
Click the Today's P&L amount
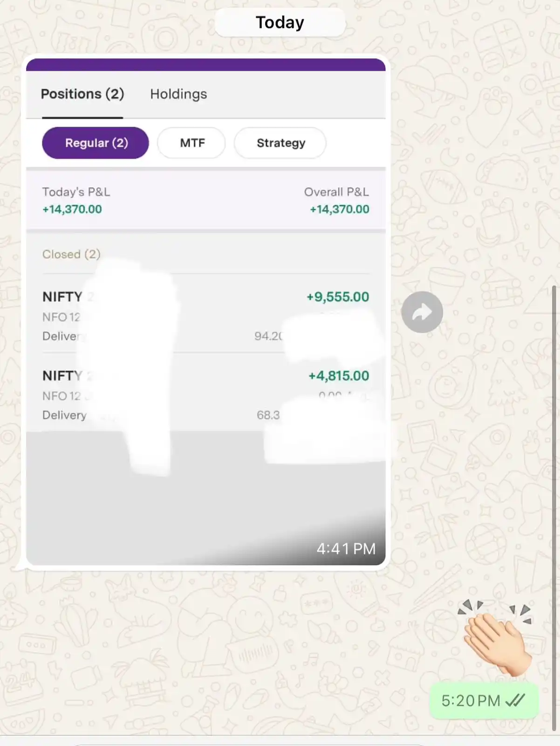click(72, 209)
